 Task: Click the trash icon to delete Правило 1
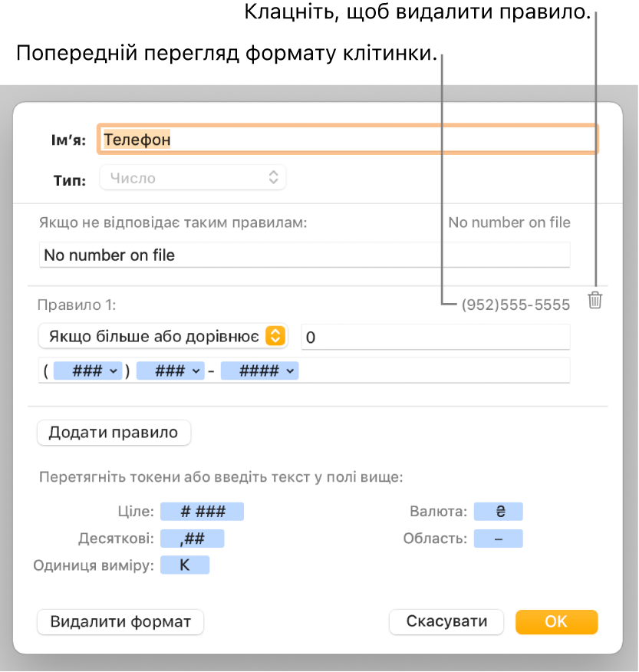tap(595, 300)
